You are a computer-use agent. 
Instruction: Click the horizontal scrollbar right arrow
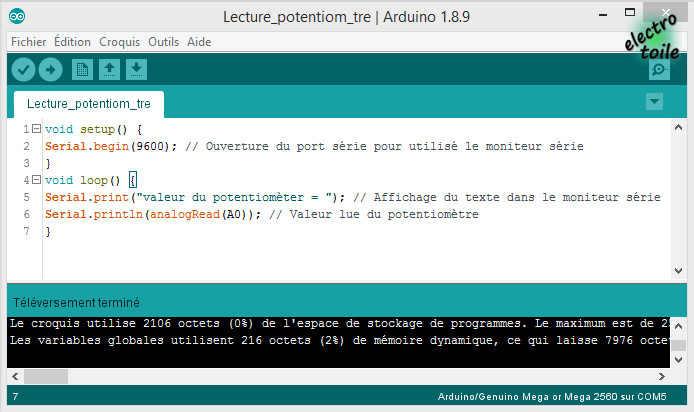coord(662,377)
